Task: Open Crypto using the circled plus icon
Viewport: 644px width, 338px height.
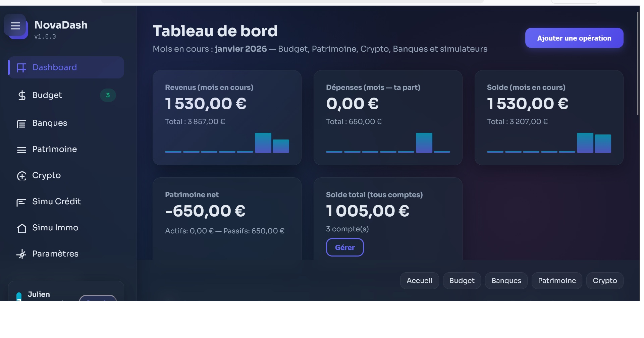Action: point(21,175)
